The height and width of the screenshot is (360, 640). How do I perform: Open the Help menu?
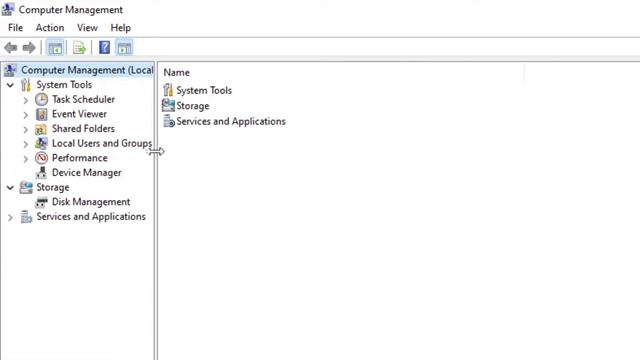(x=120, y=28)
